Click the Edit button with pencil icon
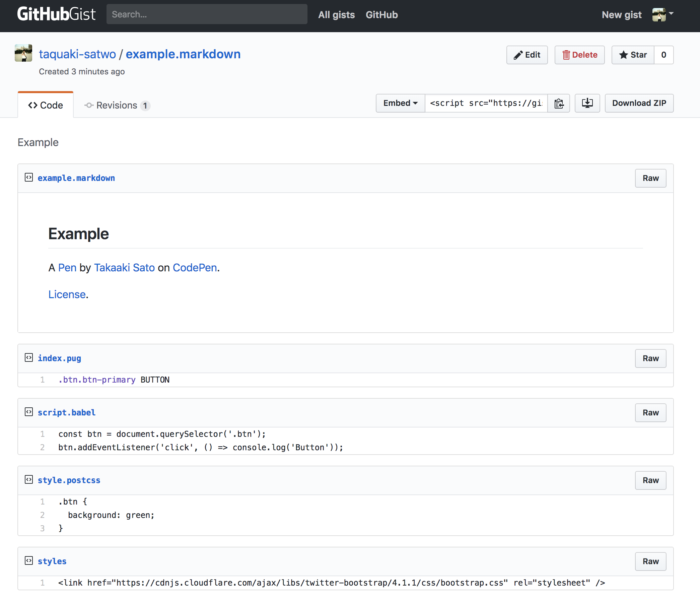Screen dimensions: 700x599 point(527,55)
